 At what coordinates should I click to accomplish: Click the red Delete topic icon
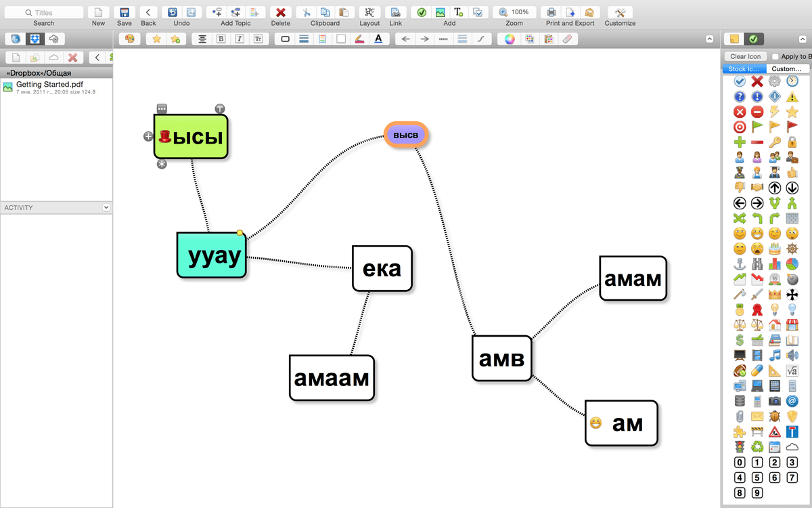(281, 12)
